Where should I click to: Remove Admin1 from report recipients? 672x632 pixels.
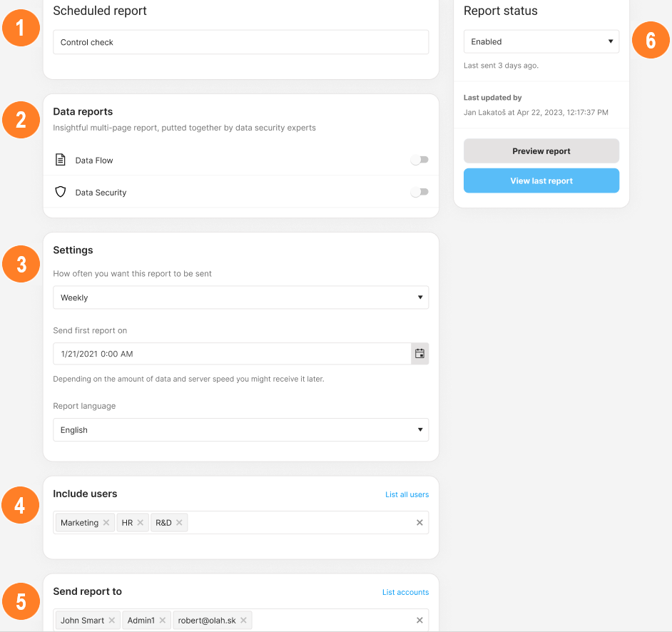point(162,621)
